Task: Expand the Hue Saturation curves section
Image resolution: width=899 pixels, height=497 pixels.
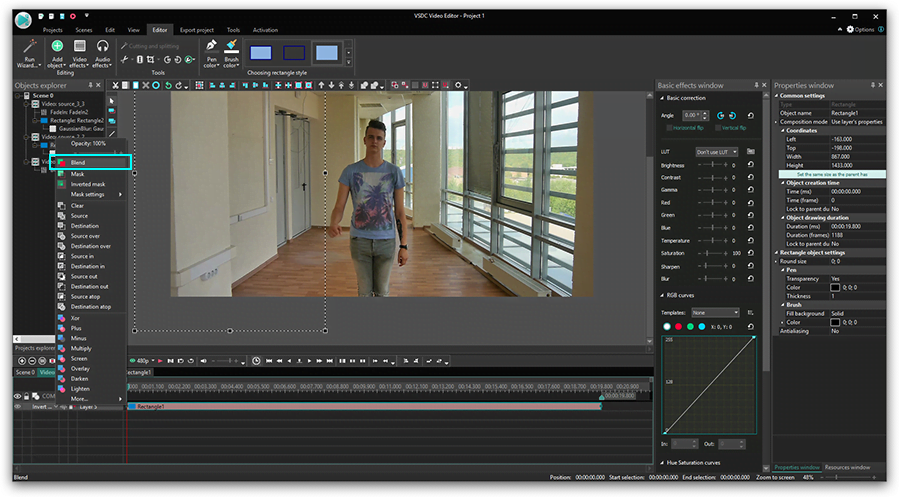Action: 662,463
